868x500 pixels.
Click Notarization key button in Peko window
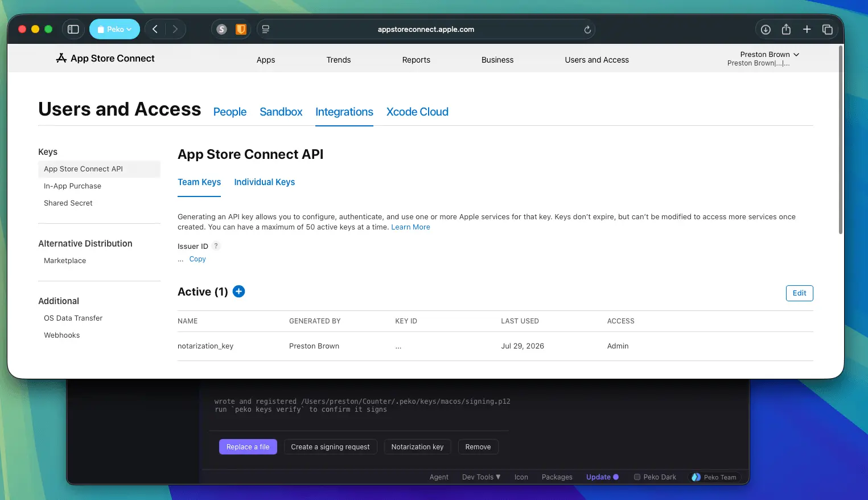(x=417, y=447)
